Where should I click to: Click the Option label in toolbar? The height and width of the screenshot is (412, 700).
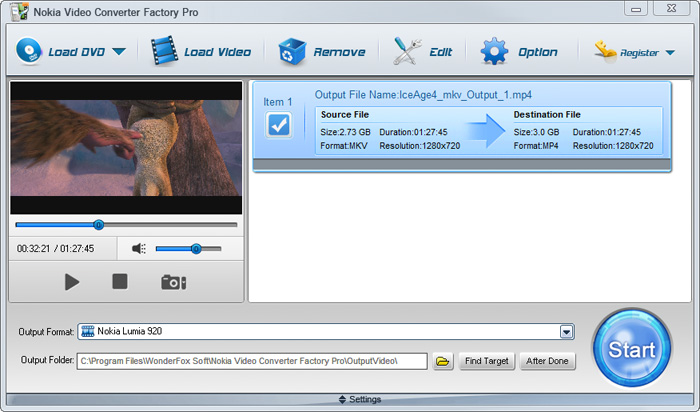pos(538,52)
